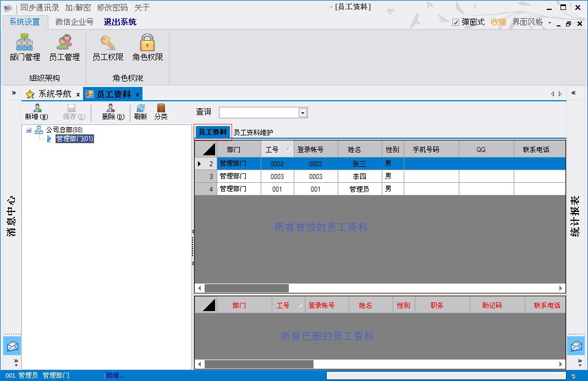Click 新增 add employee toolbar icon
Viewport: 588px width, 381px height.
coord(36,112)
